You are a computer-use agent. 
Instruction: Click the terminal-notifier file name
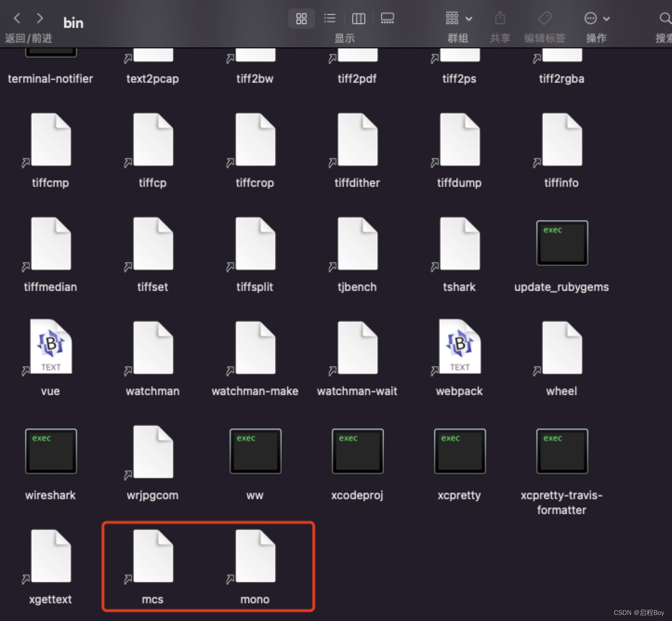coord(50,79)
